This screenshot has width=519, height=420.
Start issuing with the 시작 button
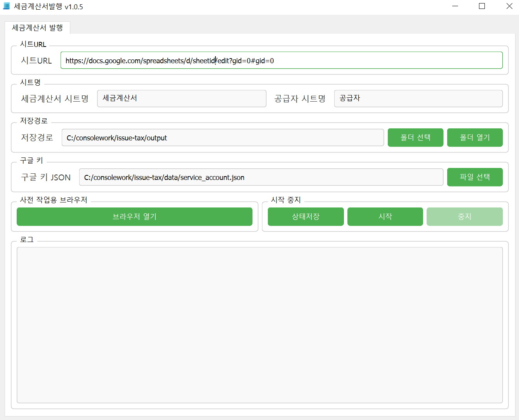385,217
